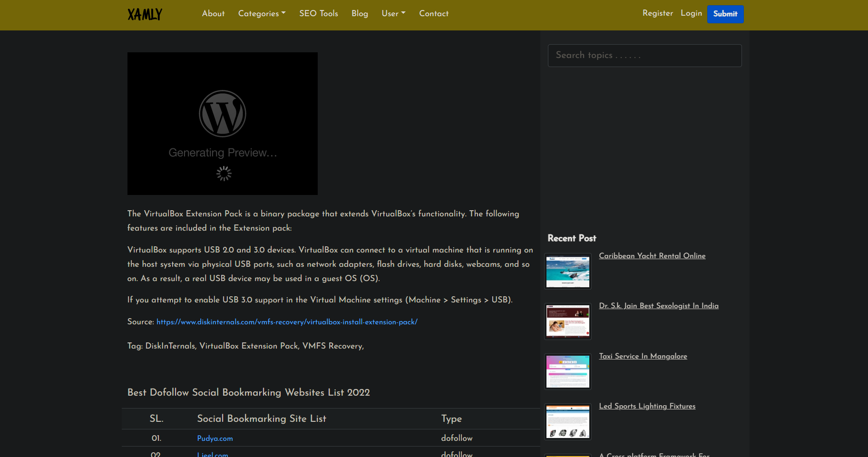This screenshot has height=457, width=868.
Task: Expand the User dropdown menu
Action: tap(393, 13)
